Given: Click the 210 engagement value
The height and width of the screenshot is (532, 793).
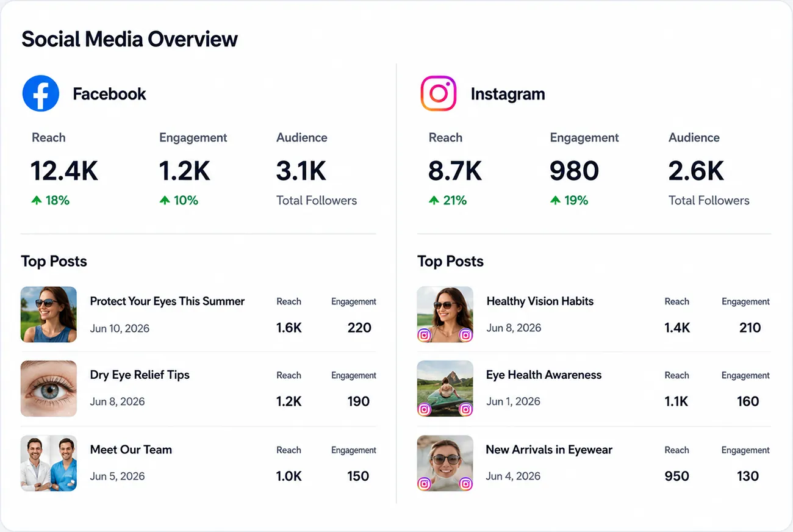Looking at the screenshot, I should pyautogui.click(x=750, y=328).
